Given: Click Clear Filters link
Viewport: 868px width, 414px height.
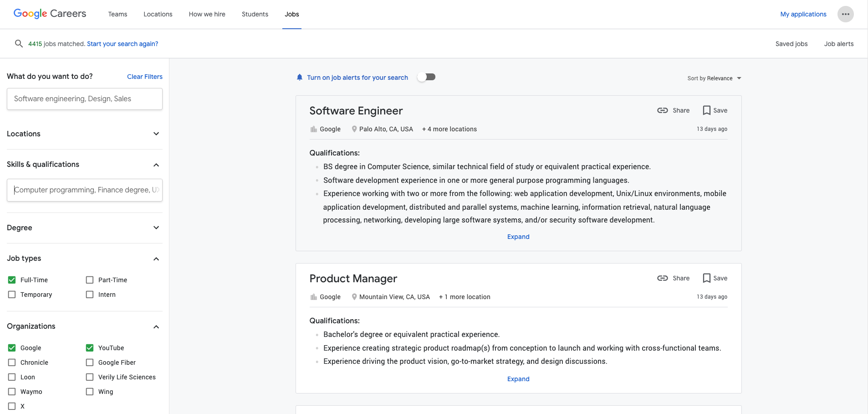Looking at the screenshot, I should coord(145,77).
